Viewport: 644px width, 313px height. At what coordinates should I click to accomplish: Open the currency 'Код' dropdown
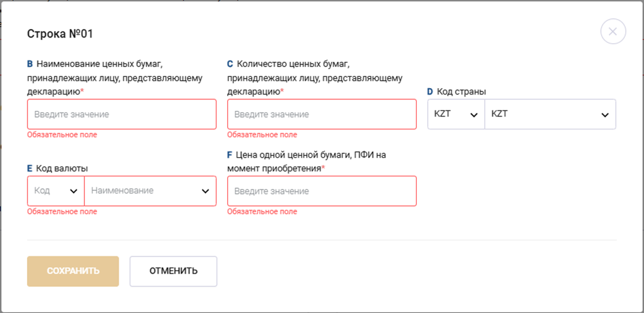(56, 191)
